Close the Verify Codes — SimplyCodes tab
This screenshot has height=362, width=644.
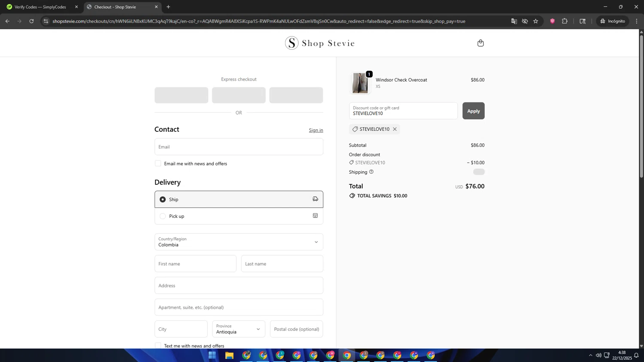76,7
